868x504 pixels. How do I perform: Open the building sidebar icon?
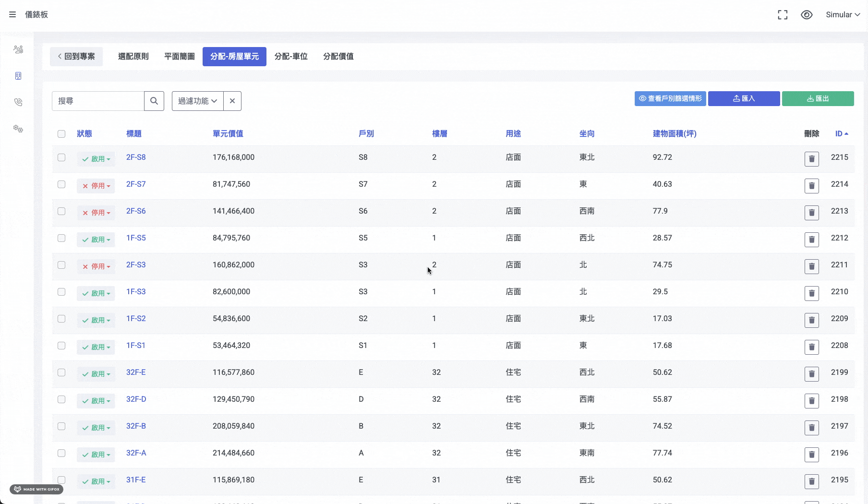[18, 76]
